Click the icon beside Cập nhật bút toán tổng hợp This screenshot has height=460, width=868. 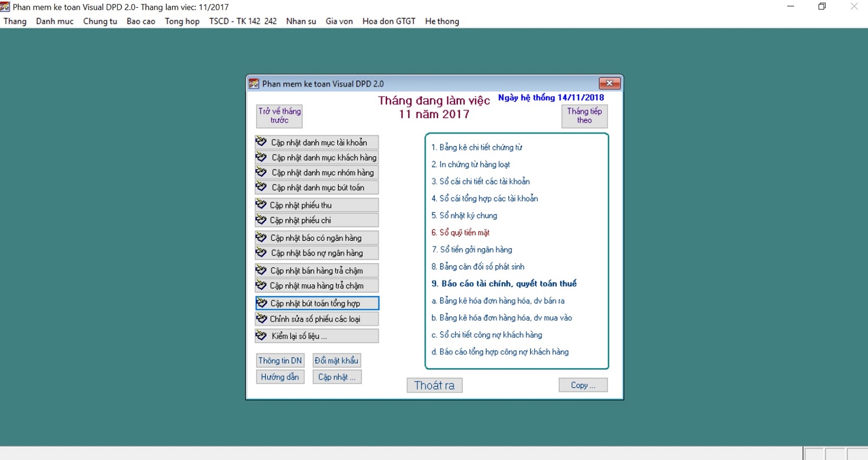262,303
